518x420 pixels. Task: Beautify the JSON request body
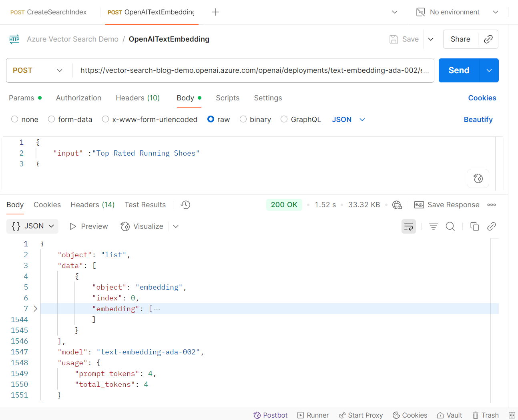click(478, 120)
